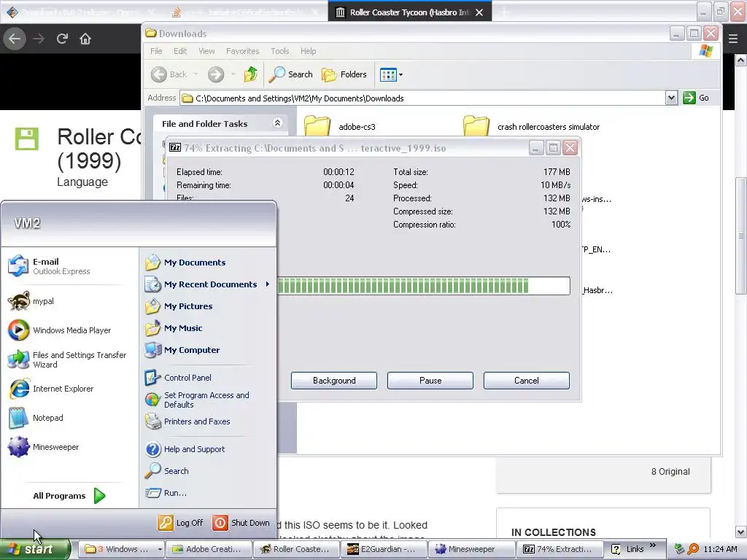Image resolution: width=747 pixels, height=560 pixels.
Task: Click the 8 Original text on webpage
Action: point(670,472)
